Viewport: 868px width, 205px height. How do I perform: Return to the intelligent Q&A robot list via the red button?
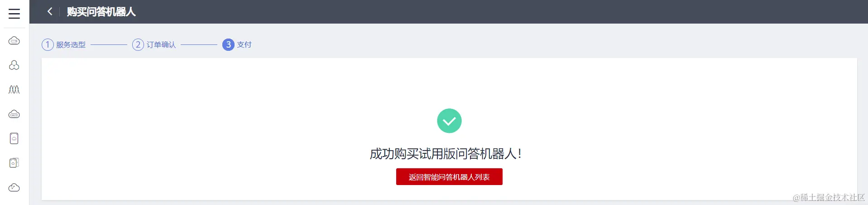pyautogui.click(x=449, y=177)
